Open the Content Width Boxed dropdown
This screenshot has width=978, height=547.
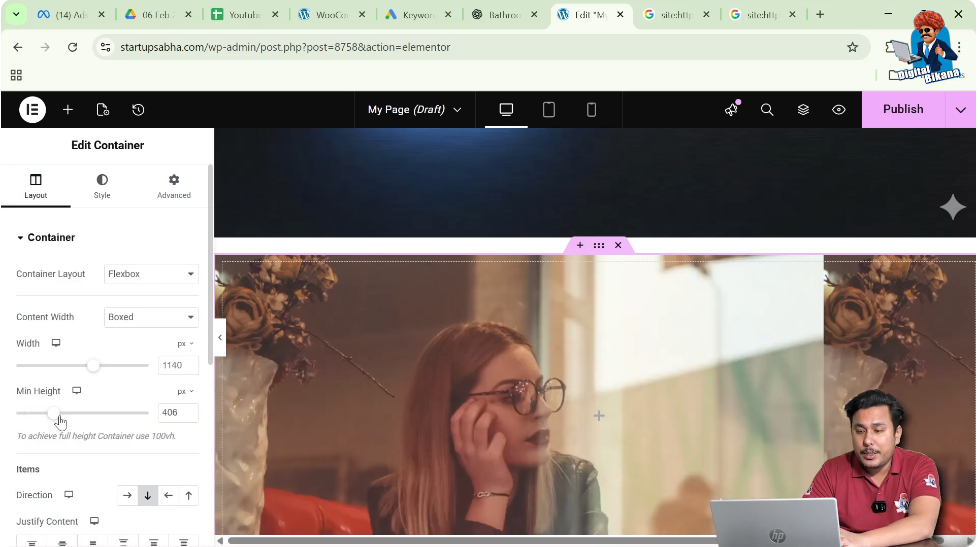[x=151, y=317]
